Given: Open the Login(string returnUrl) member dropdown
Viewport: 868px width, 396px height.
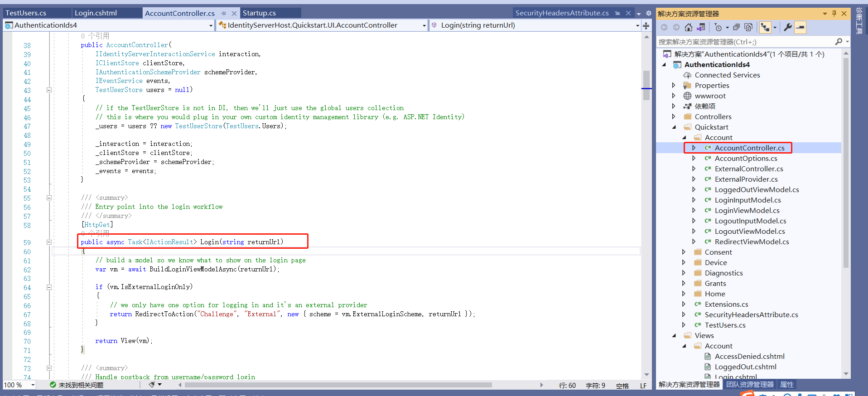Looking at the screenshot, I should [637, 25].
